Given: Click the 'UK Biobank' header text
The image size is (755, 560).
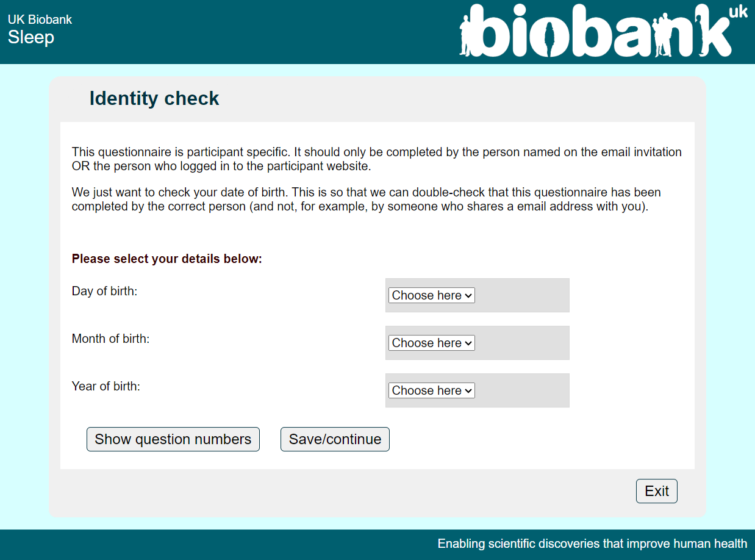Looking at the screenshot, I should 40,20.
